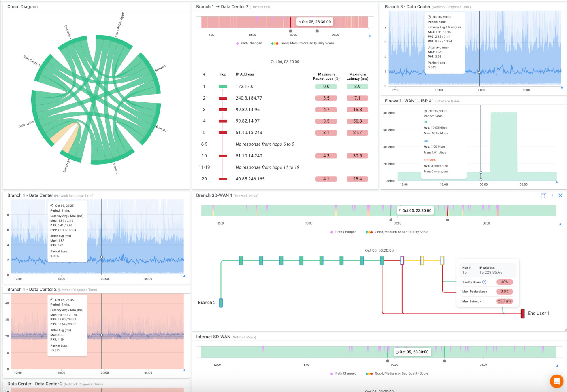Click blue triangle in Branch 1 - Data Center chart
This screenshot has height=392, width=567.
(184, 276)
